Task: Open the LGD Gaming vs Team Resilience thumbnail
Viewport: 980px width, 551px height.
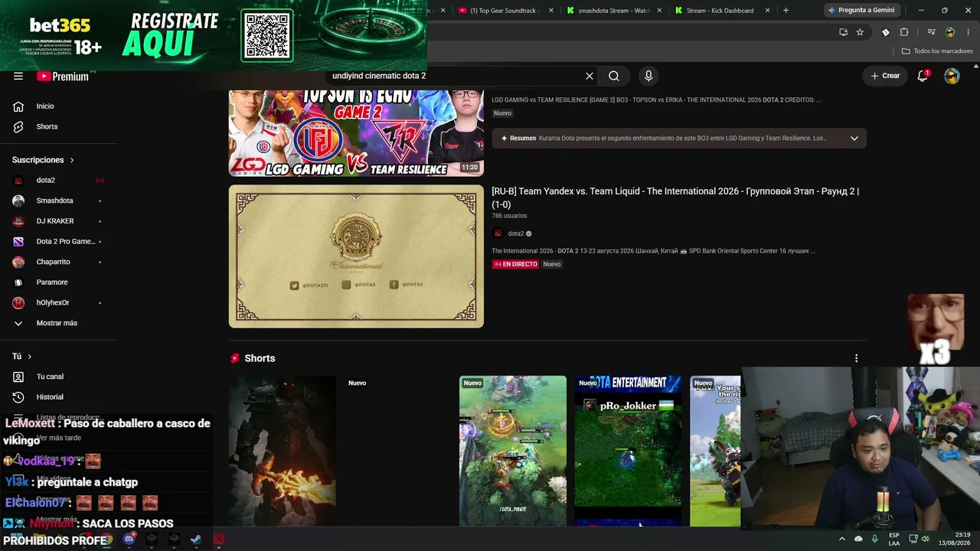Action: tap(356, 133)
